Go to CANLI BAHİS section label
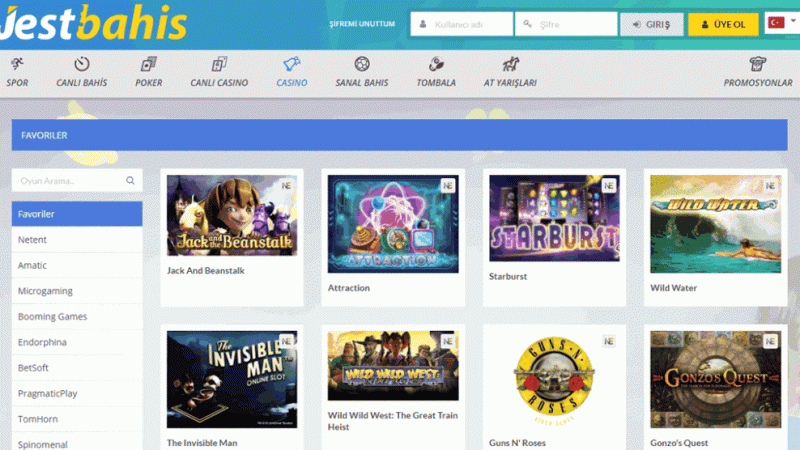This screenshot has height=450, width=800. [82, 83]
